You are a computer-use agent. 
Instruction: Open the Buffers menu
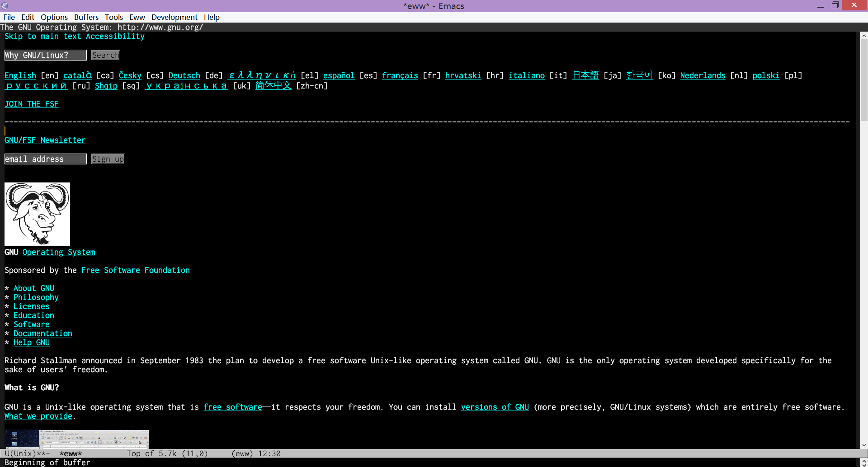(86, 17)
